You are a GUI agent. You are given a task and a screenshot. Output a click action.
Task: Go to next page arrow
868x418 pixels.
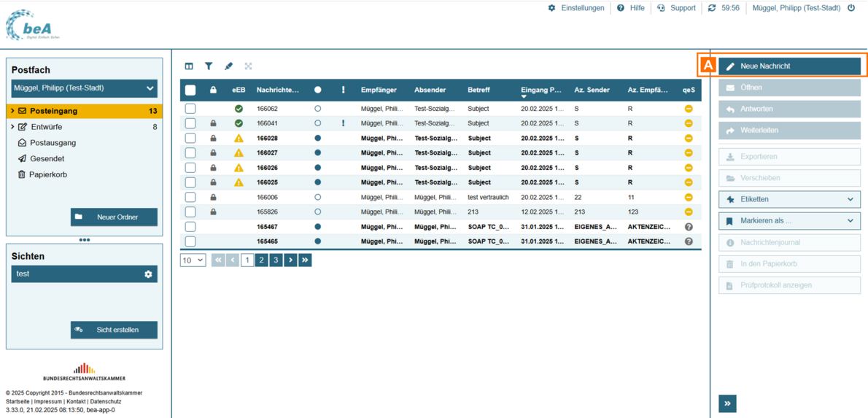tap(290, 260)
